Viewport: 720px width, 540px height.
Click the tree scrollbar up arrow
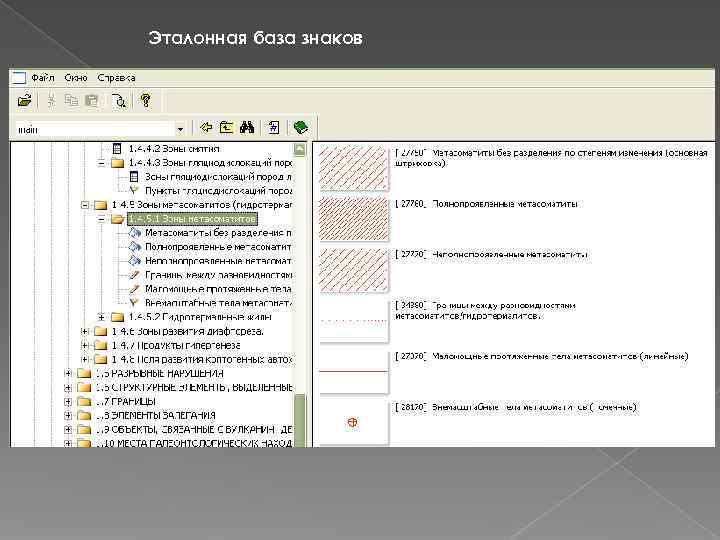[x=299, y=149]
